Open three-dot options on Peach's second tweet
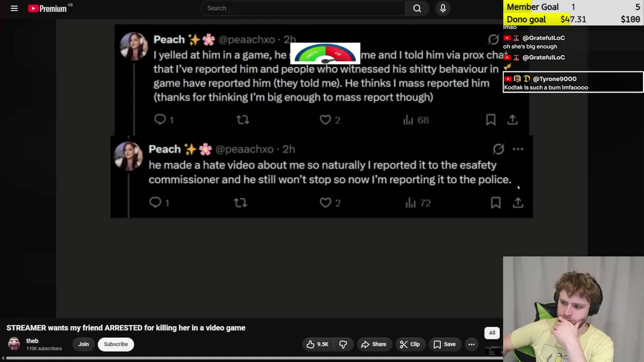644x362 pixels. [518, 149]
